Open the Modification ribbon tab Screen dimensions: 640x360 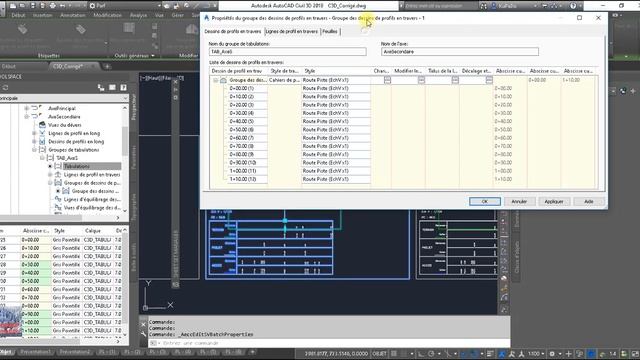click(x=107, y=15)
